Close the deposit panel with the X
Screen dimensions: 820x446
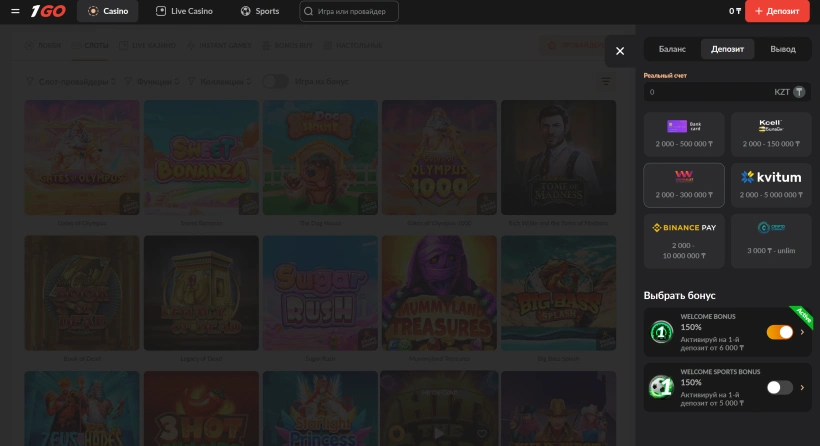point(620,51)
